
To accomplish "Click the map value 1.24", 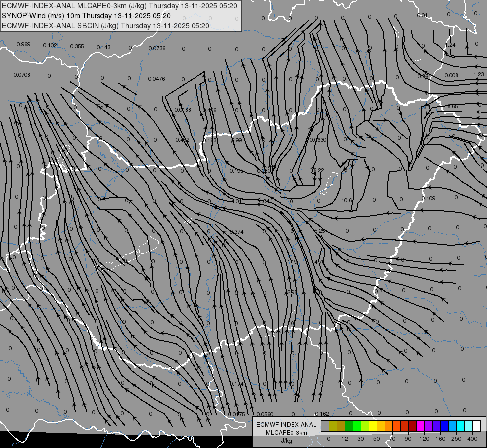I will [450, 45].
